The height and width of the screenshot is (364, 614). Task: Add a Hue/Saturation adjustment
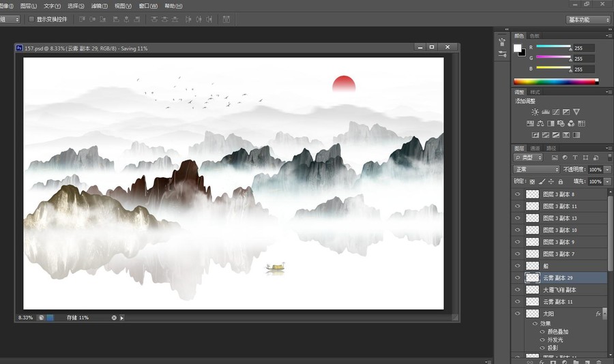(530, 123)
